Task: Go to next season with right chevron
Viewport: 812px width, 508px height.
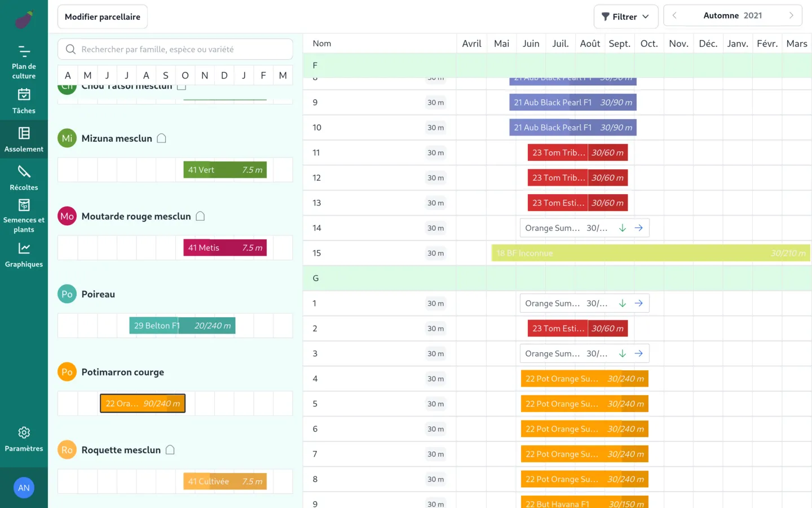Action: (791, 16)
